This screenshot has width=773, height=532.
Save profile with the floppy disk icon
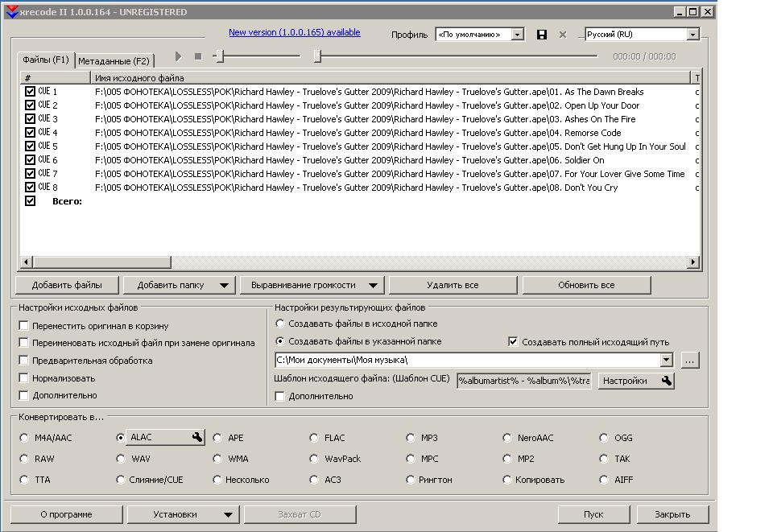click(x=542, y=35)
